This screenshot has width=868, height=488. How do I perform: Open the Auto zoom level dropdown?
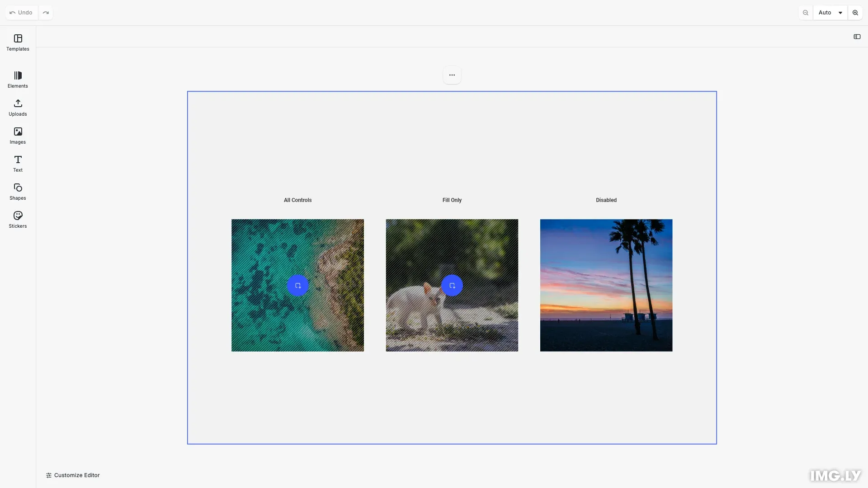[x=830, y=13]
